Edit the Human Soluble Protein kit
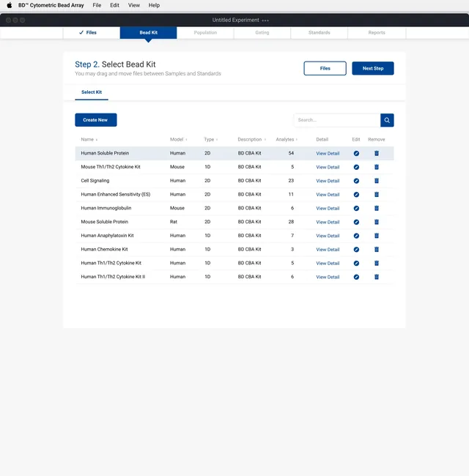The image size is (469, 476). coord(356,153)
